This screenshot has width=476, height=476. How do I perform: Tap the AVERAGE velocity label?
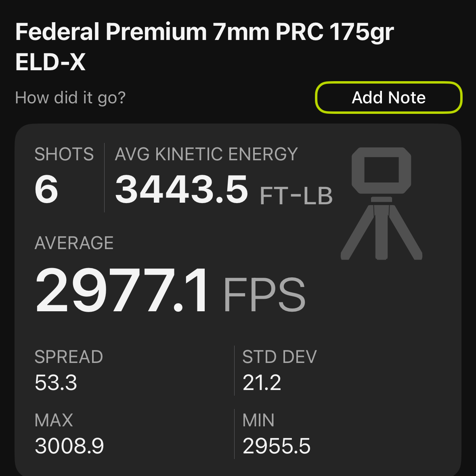[x=74, y=243]
